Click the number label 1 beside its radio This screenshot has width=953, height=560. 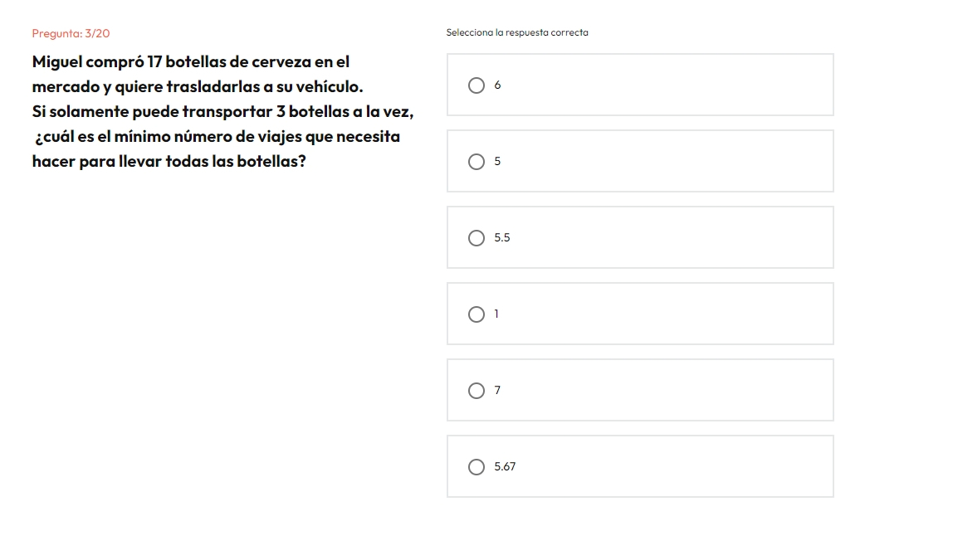(x=496, y=314)
